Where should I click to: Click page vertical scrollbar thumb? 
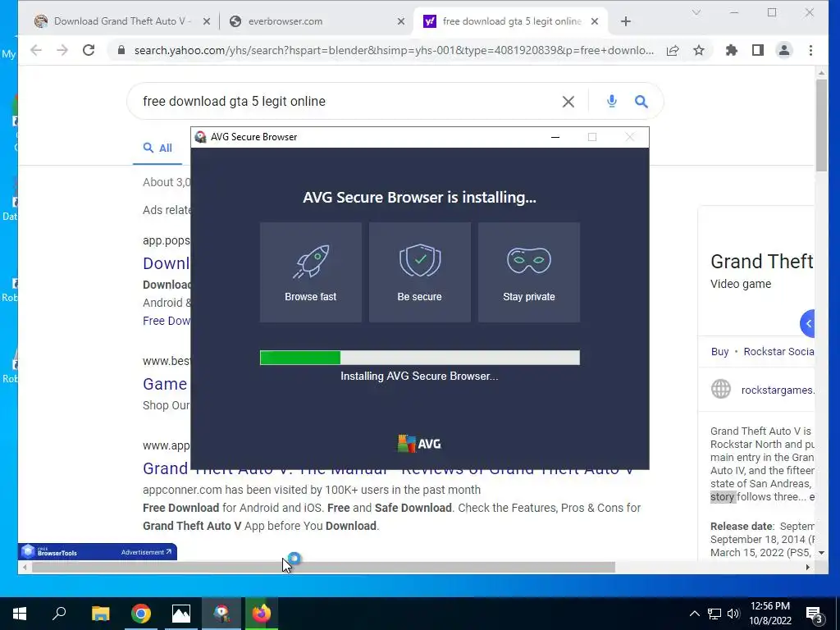click(x=821, y=126)
